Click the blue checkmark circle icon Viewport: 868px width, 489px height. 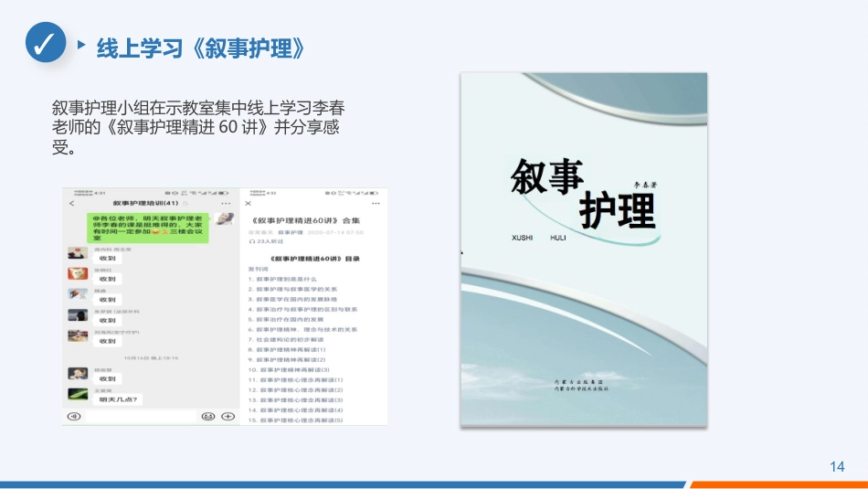pos(46,42)
